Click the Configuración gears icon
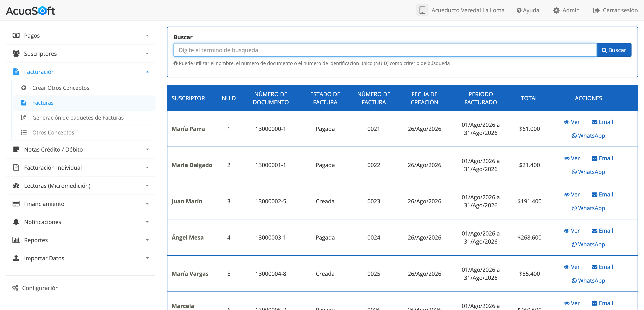 point(15,288)
